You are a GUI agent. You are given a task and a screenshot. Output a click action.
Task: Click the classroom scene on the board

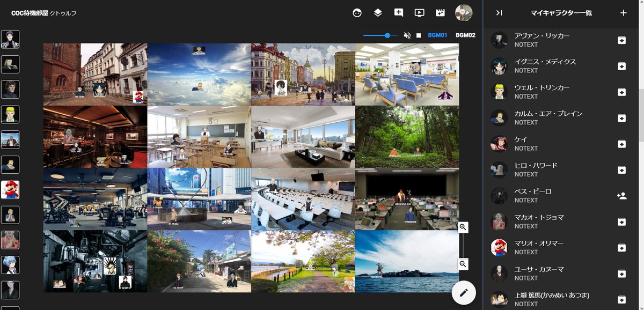pos(199,137)
